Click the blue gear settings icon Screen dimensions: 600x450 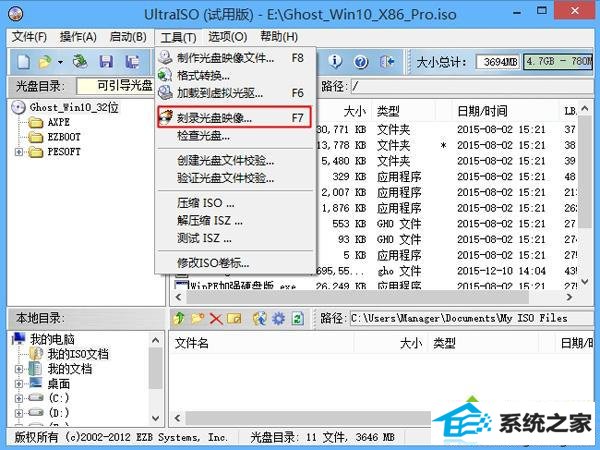click(x=278, y=318)
